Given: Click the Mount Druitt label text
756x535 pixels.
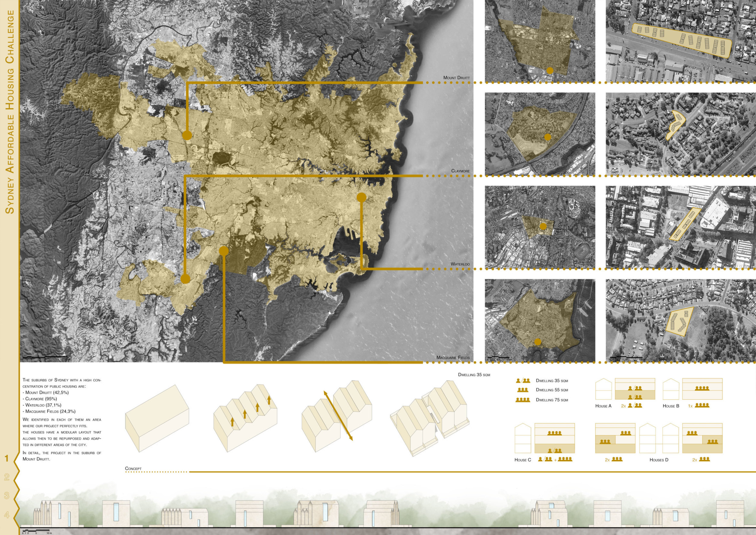Looking at the screenshot, I should (x=456, y=78).
